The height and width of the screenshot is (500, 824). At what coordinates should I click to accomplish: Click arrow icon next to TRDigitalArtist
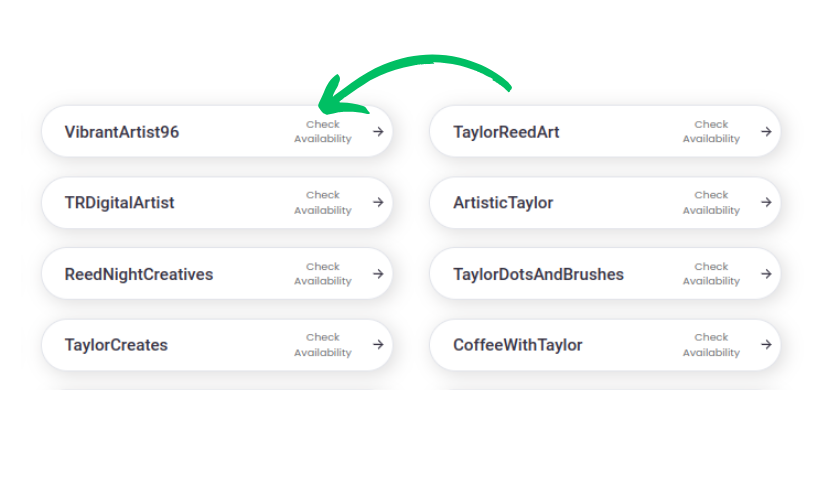[x=378, y=202]
